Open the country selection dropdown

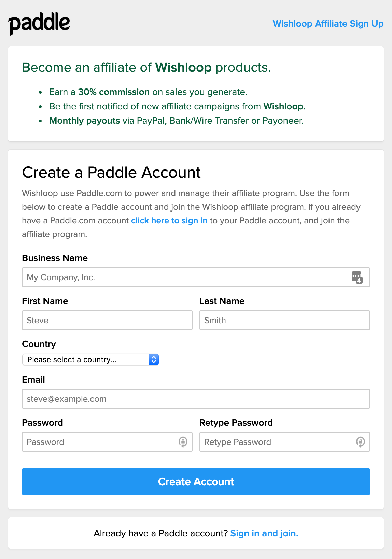[x=85, y=359]
